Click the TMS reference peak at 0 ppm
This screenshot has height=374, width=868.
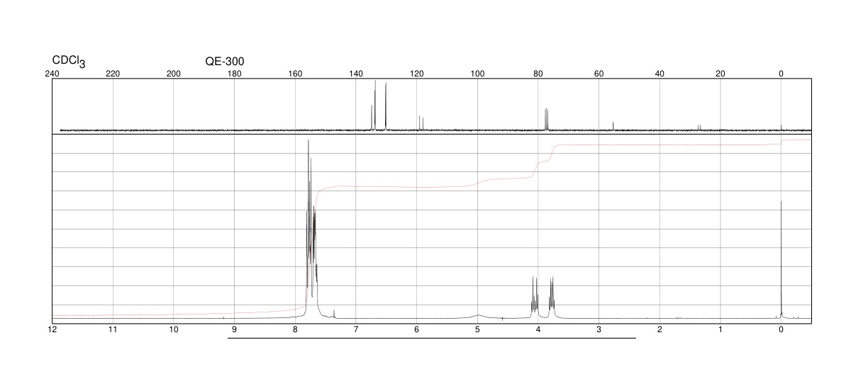coord(781,259)
